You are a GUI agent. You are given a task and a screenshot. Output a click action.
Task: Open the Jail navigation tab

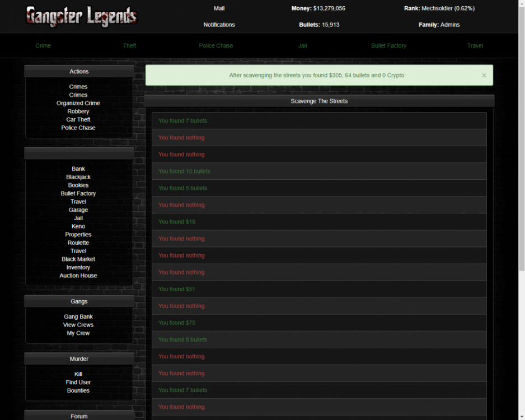302,45
